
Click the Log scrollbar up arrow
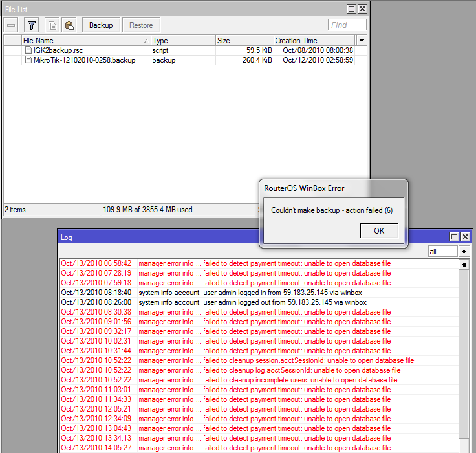pos(464,265)
